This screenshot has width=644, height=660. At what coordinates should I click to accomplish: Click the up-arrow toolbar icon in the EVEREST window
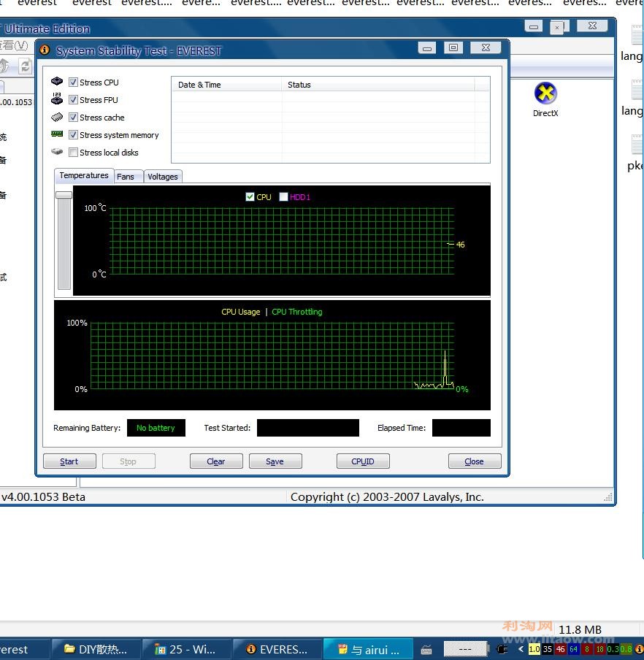pos(4,66)
